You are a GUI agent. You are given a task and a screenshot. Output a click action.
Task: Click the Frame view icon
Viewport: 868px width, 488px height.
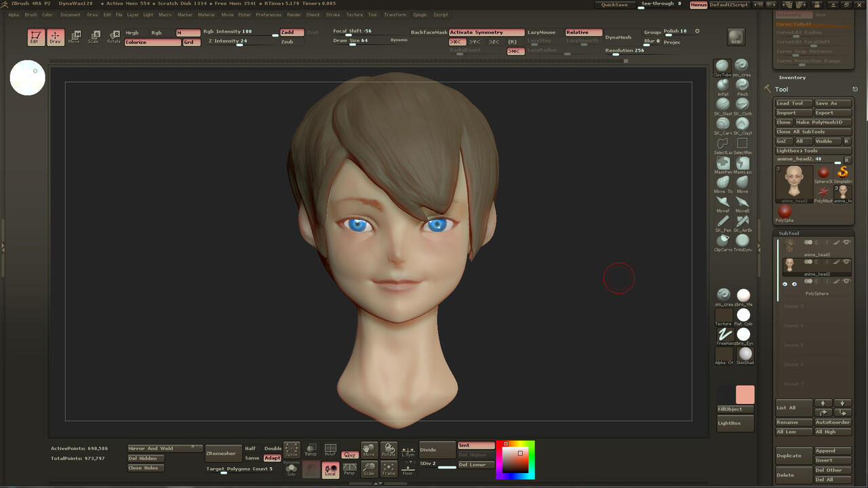click(389, 469)
